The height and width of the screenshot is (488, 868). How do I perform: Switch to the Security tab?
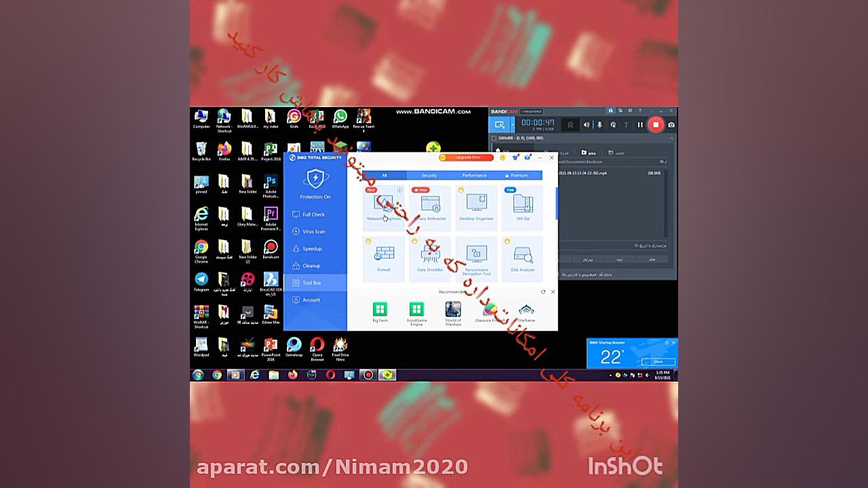point(429,176)
